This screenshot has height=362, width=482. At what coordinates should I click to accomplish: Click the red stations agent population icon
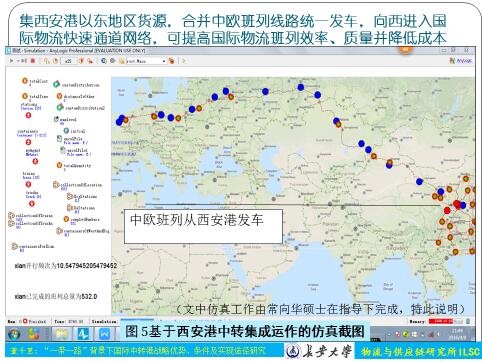click(28, 115)
